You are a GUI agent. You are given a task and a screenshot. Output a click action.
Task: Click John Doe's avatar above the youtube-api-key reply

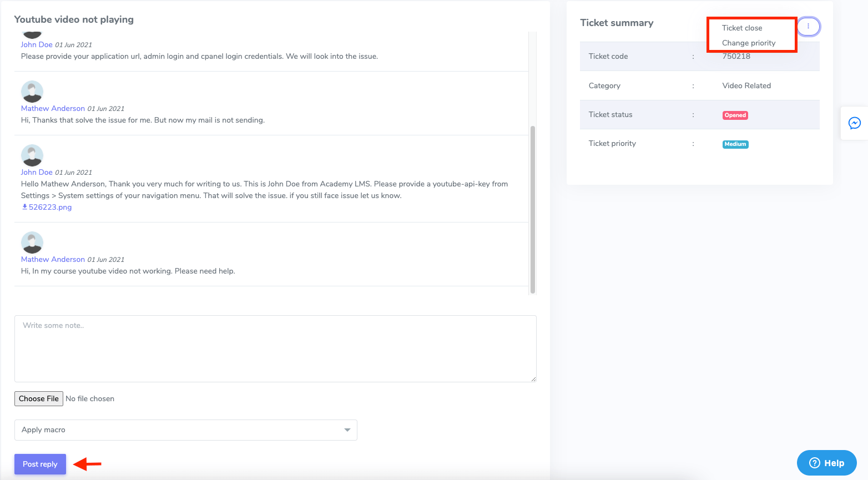click(32, 155)
